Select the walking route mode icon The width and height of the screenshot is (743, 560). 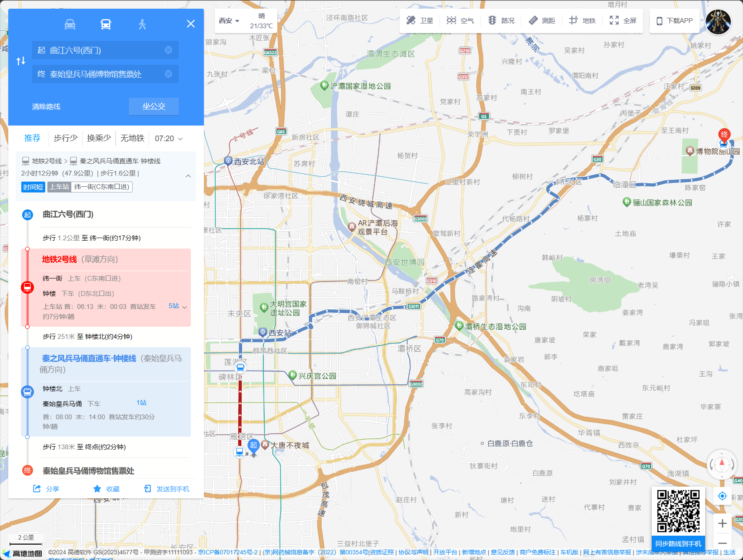[142, 24]
